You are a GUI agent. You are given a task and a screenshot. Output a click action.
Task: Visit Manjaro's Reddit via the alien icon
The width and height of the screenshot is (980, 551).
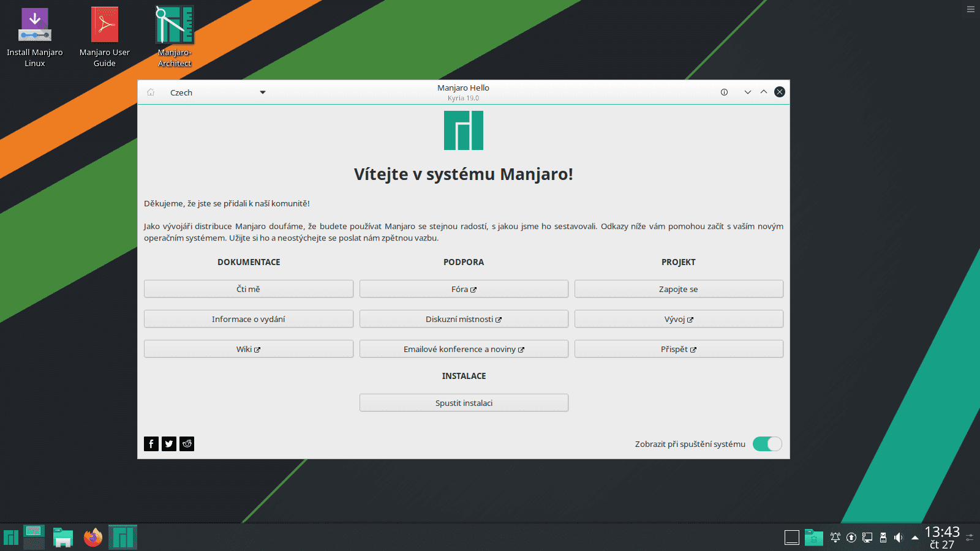186,443
